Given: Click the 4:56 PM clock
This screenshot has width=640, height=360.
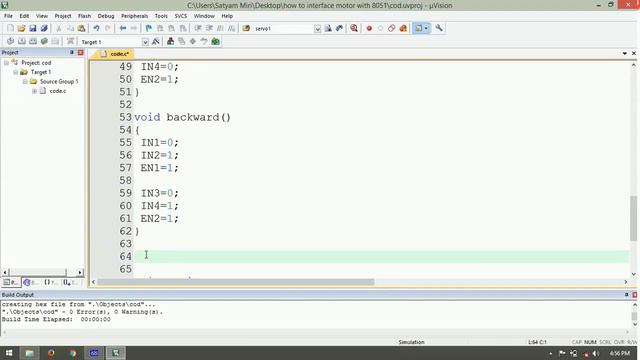Looking at the screenshot, I should [620, 353].
